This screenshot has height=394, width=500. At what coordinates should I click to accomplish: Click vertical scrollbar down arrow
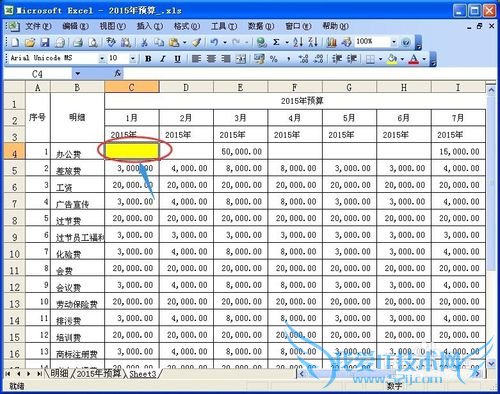click(x=491, y=363)
